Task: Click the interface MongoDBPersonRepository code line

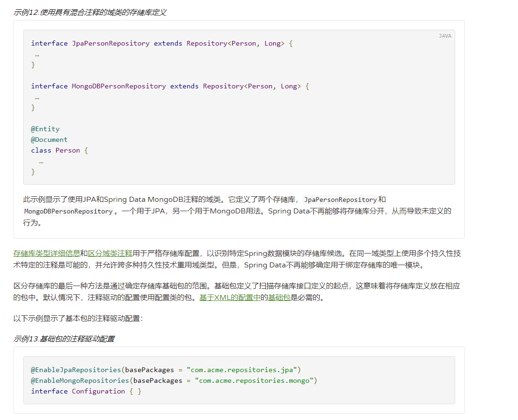Action: [x=170, y=86]
